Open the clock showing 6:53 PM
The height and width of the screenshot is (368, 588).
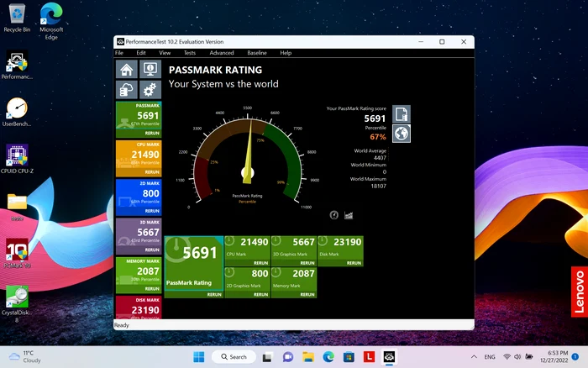[x=554, y=356]
